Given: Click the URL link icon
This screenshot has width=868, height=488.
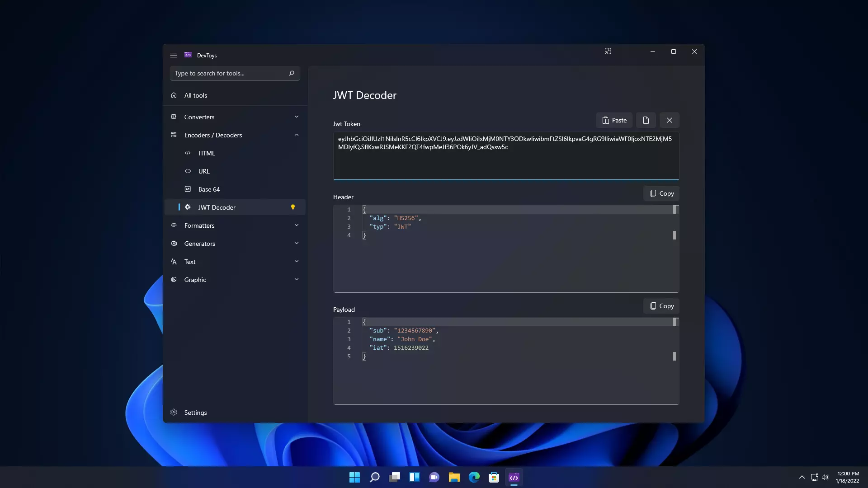Looking at the screenshot, I should [188, 171].
